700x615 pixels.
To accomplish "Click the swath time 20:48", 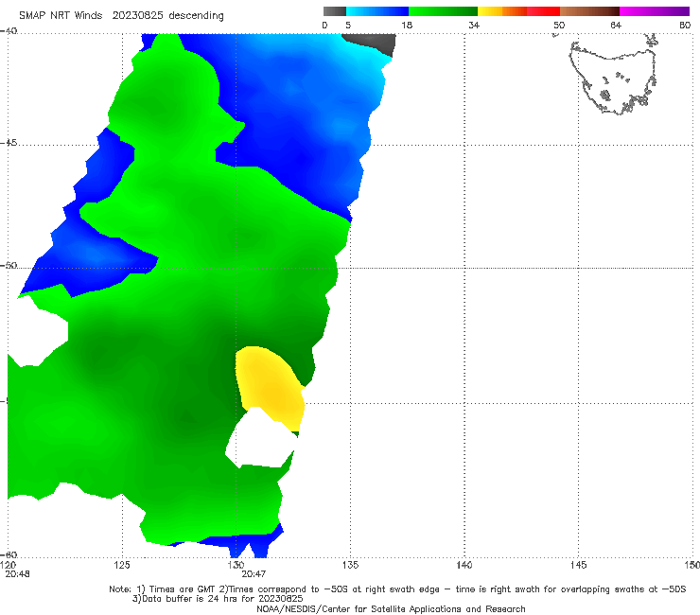I will pyautogui.click(x=17, y=574).
